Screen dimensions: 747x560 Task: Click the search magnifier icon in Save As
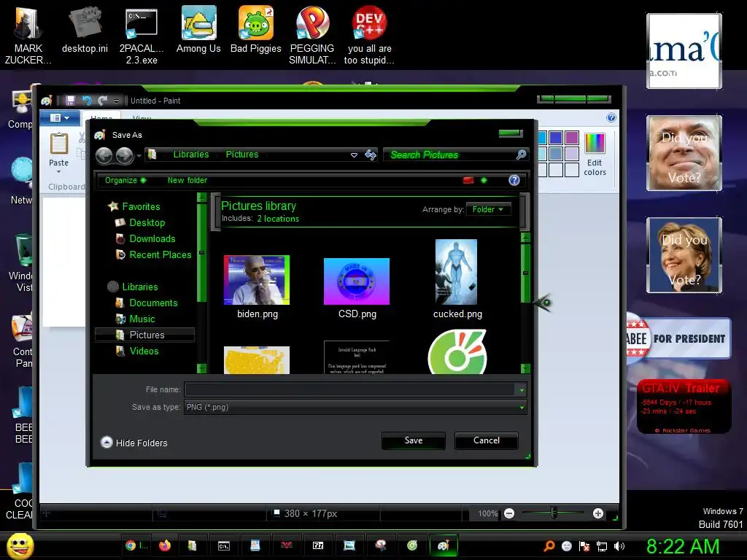522,155
